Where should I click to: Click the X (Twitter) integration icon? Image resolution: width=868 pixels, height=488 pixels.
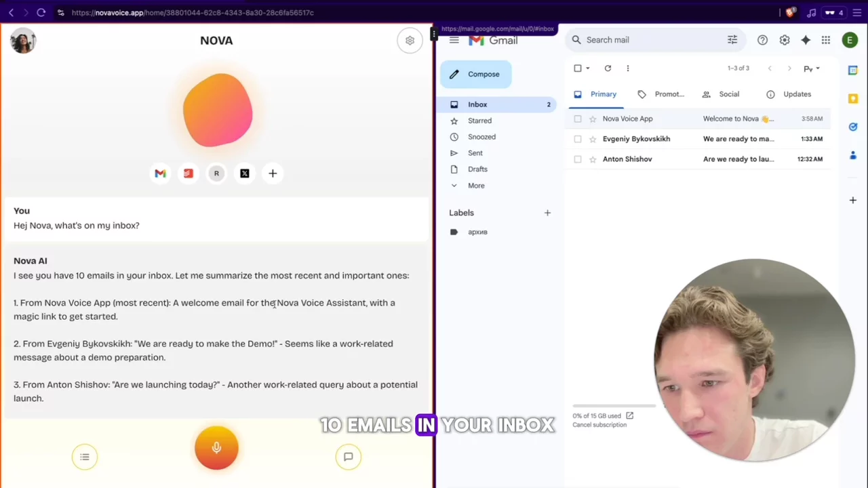click(245, 174)
